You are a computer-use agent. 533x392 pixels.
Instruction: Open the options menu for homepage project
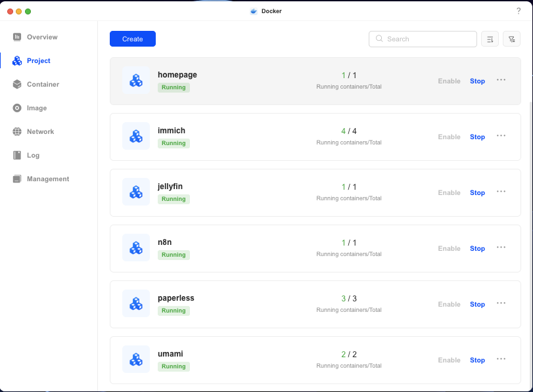[x=501, y=80]
